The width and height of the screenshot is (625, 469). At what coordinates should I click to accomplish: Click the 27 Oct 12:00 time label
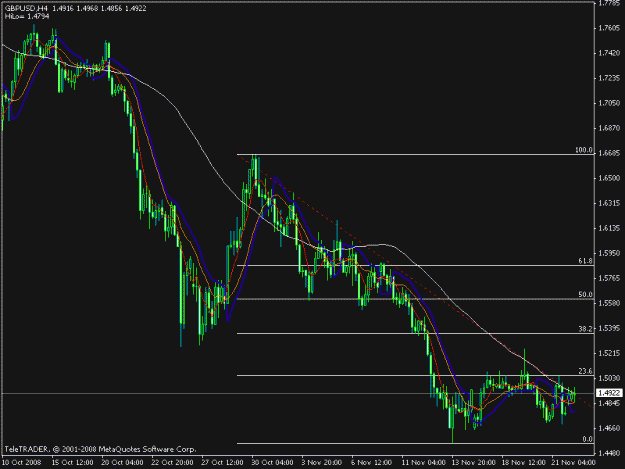point(222,463)
